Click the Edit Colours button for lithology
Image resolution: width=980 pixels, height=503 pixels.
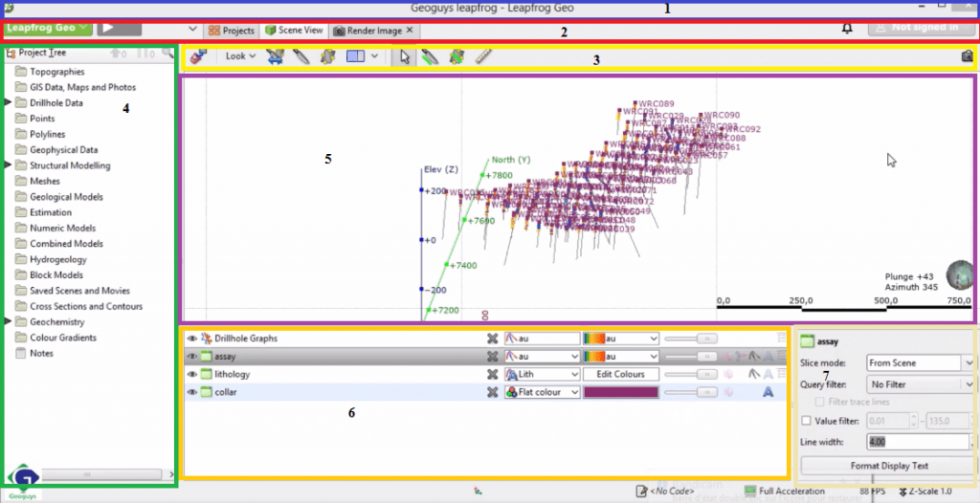[620, 375]
